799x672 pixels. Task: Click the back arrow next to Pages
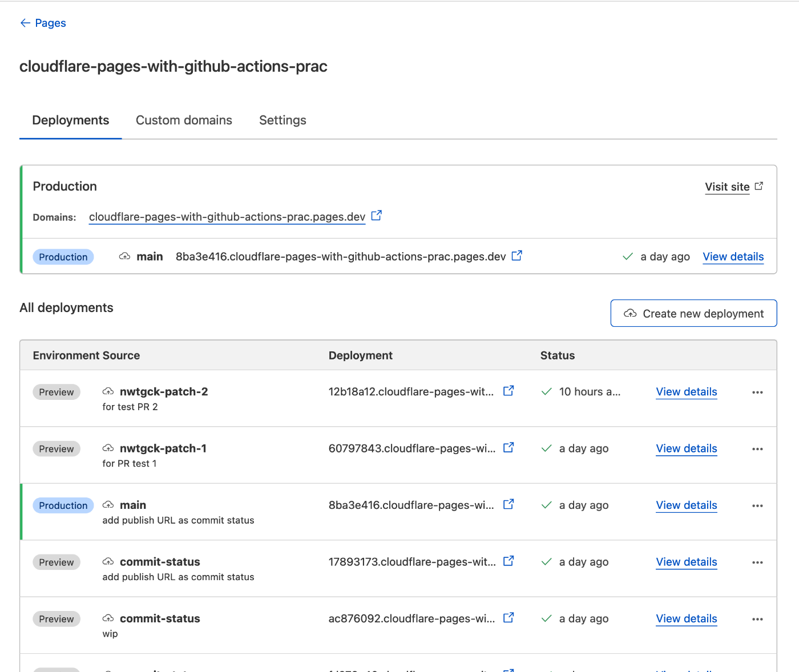[25, 23]
